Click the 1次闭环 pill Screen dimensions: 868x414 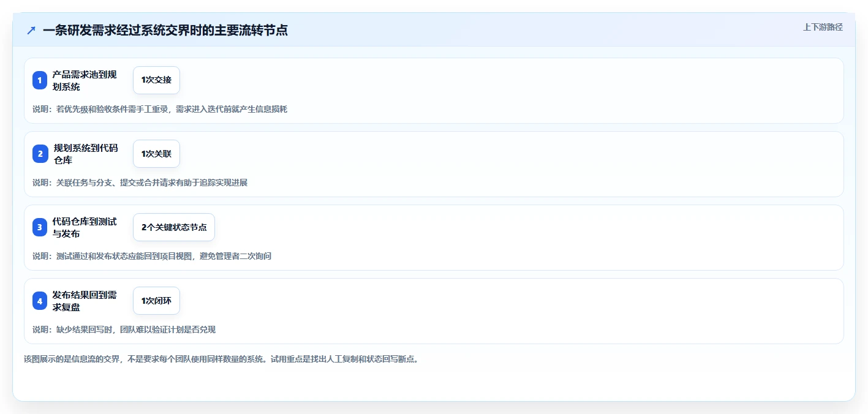[156, 301]
